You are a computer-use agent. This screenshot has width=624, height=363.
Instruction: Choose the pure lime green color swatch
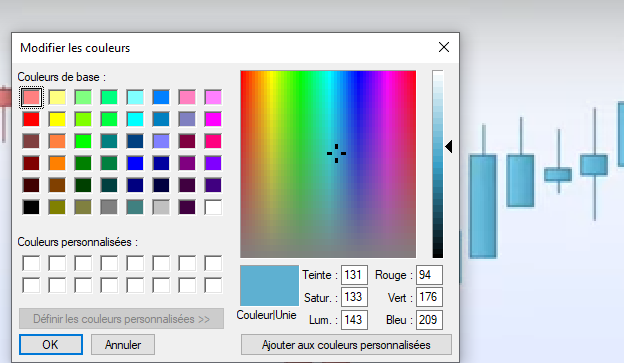83,141
